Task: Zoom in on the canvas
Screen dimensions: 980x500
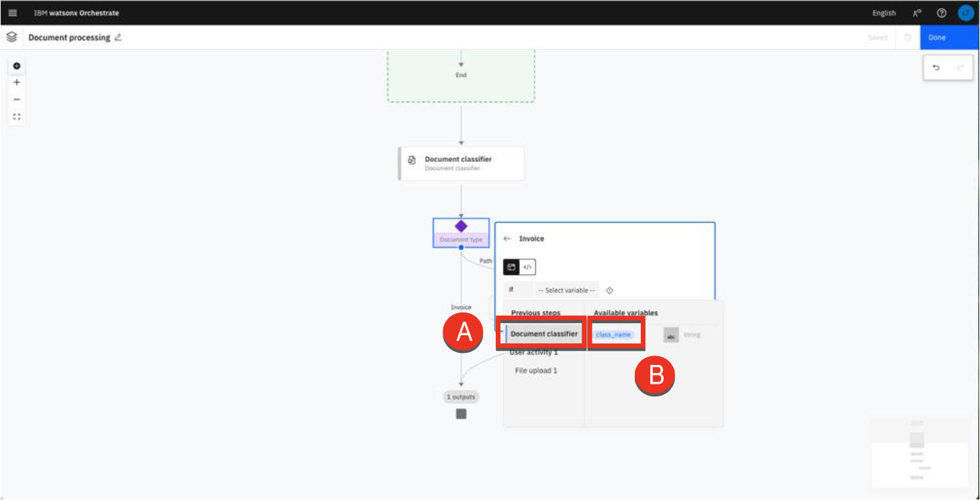Action: [x=17, y=83]
